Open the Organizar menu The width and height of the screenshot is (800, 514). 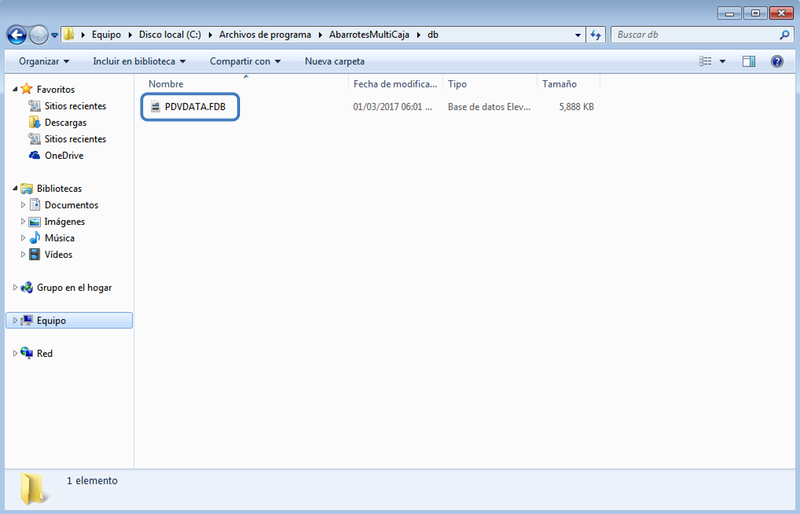(44, 61)
